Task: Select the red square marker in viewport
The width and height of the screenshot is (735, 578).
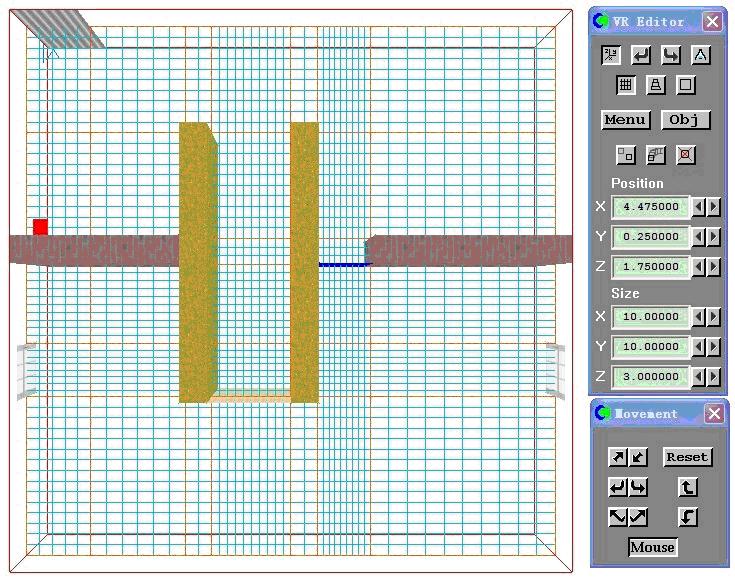Action: [x=40, y=227]
